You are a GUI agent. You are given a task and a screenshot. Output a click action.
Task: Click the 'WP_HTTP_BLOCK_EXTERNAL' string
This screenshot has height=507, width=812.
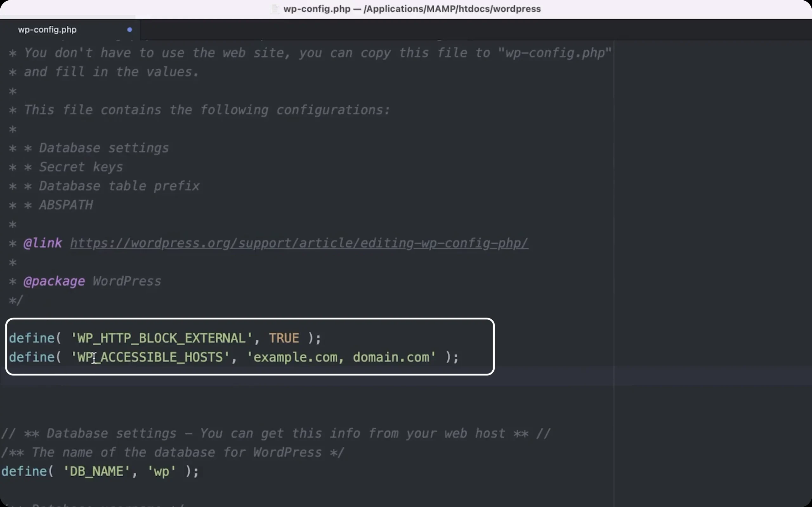[162, 338]
